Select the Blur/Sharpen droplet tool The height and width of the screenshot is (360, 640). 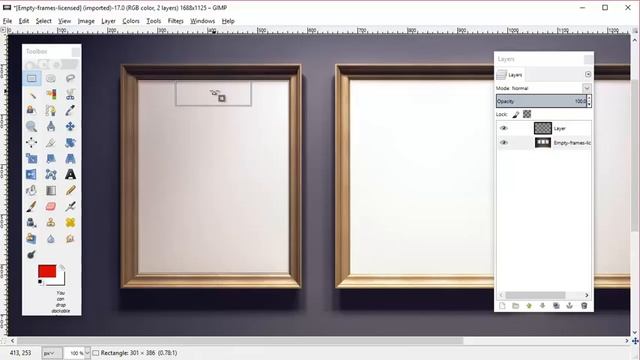point(51,238)
